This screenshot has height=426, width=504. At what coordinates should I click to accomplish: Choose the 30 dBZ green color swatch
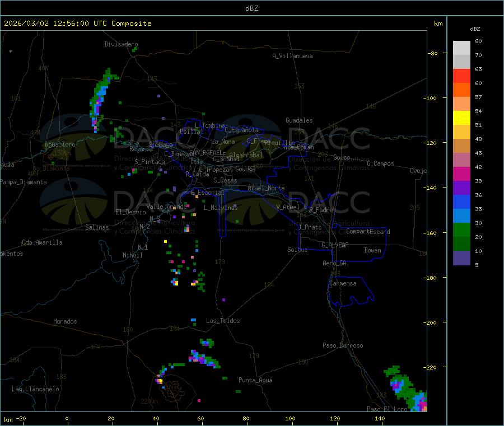pos(461,230)
